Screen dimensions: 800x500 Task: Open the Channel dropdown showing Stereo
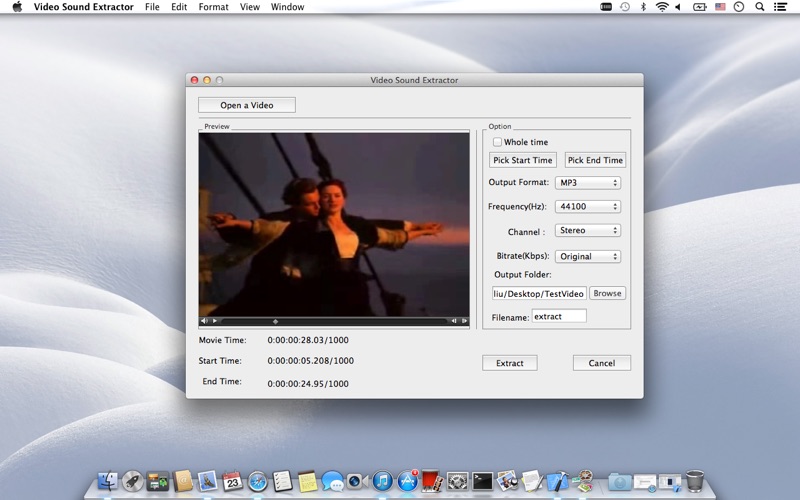588,231
